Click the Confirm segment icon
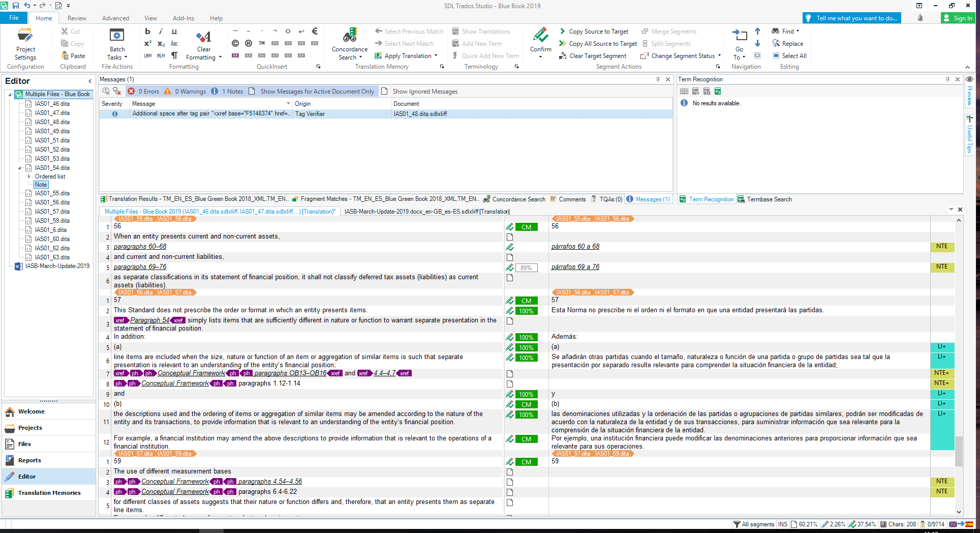This screenshot has width=980, height=533. [540, 37]
